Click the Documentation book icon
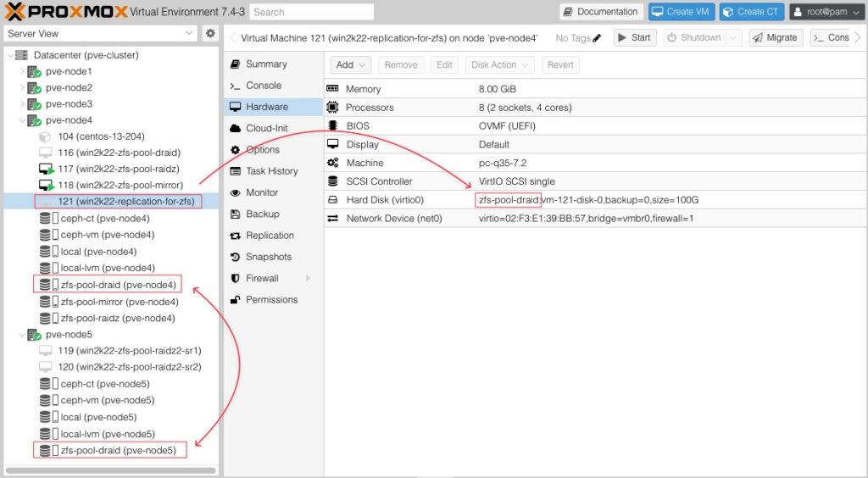868x478 pixels. (x=567, y=12)
